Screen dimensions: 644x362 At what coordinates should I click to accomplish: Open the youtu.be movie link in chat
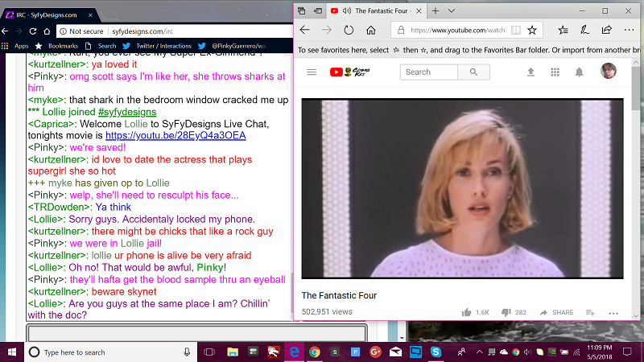coord(175,135)
